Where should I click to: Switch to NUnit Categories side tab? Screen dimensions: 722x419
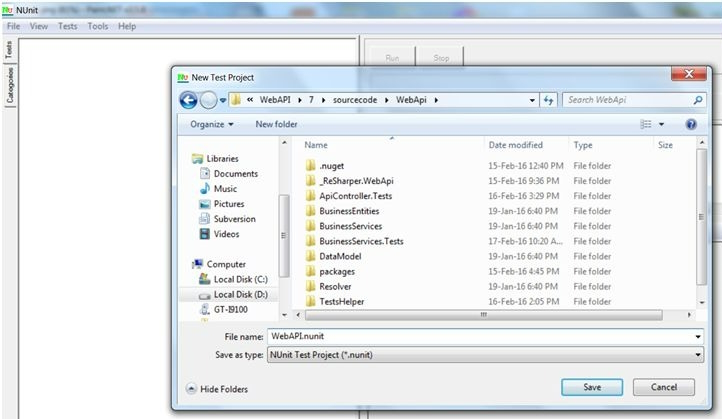coord(9,85)
